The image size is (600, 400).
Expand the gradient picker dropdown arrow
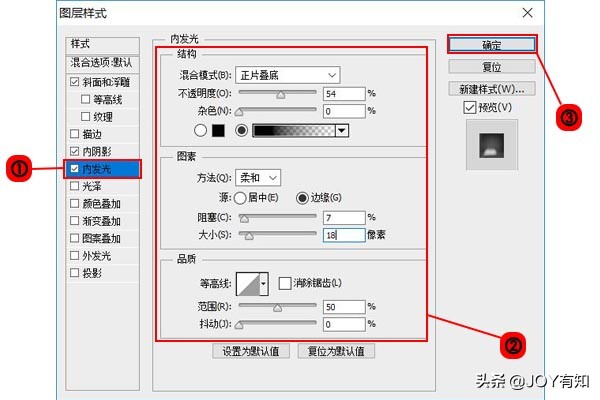pos(342,131)
